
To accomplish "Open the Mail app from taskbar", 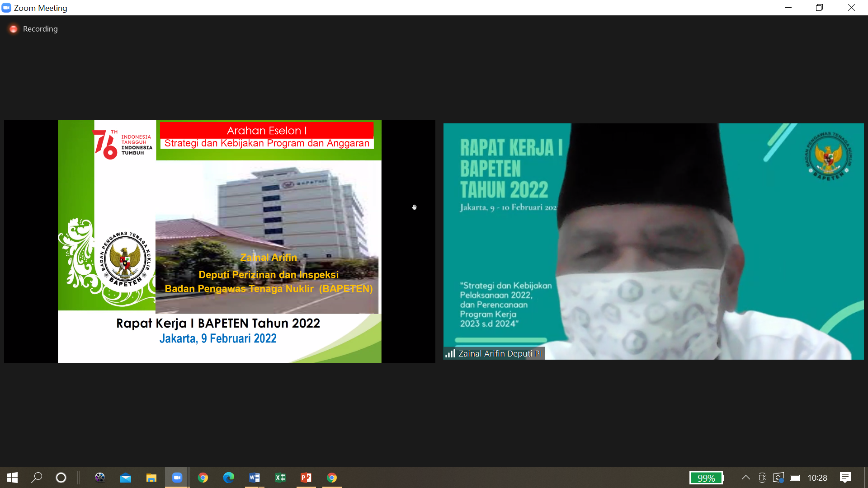I will (x=126, y=478).
